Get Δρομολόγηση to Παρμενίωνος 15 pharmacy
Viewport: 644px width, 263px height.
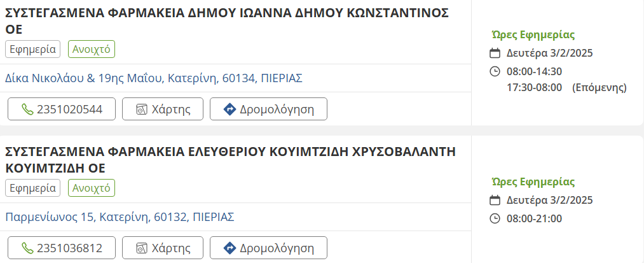pos(268,248)
